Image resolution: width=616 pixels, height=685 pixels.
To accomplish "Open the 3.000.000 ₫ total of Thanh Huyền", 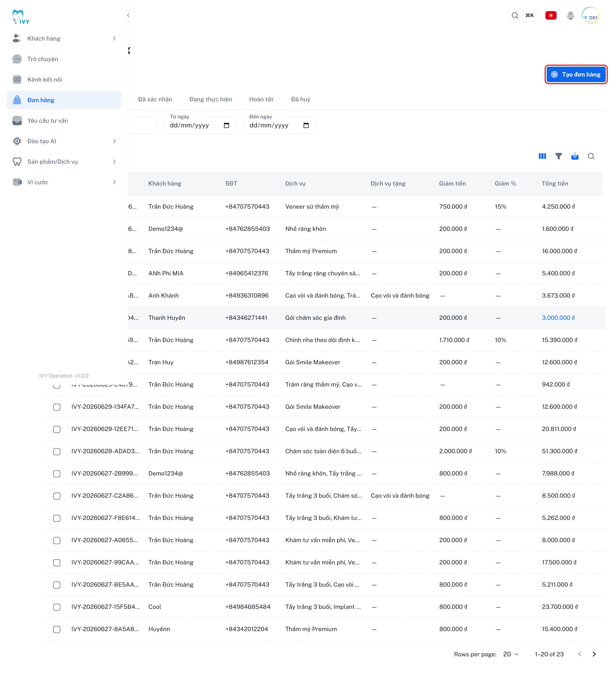I will pyautogui.click(x=558, y=318).
